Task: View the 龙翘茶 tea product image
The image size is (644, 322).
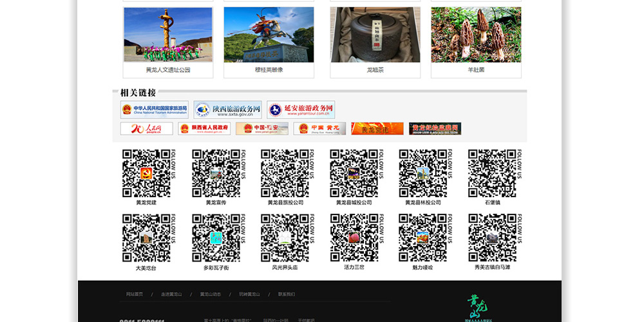Action: click(375, 35)
